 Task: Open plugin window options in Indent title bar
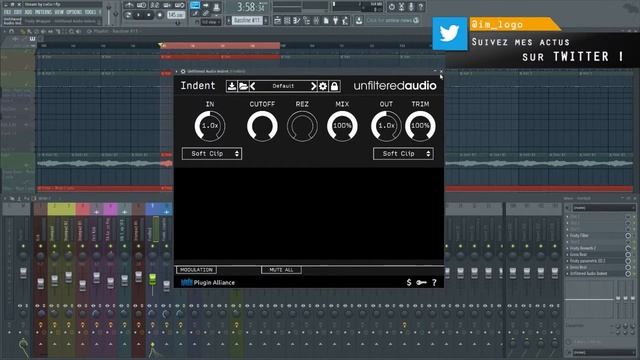183,71
